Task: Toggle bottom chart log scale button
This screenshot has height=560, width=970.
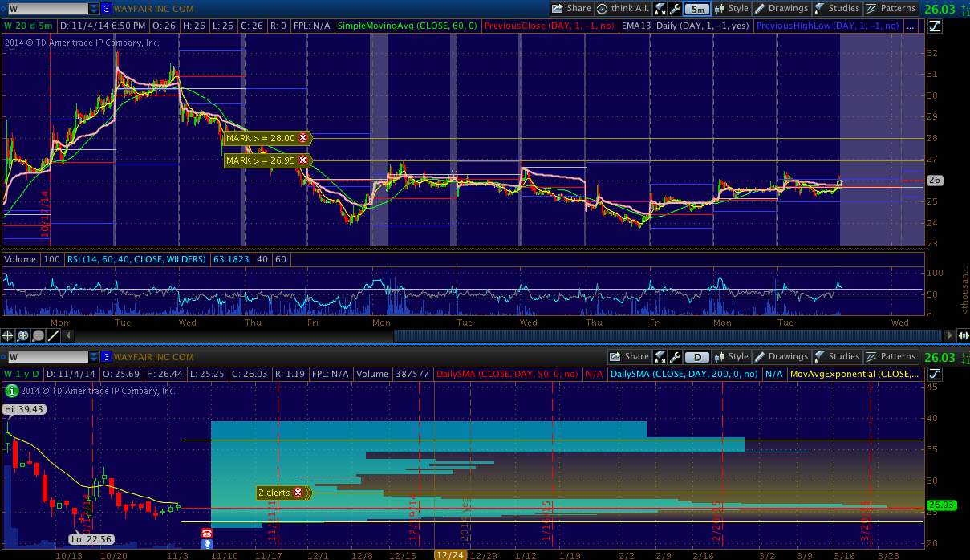Action: 935,374
